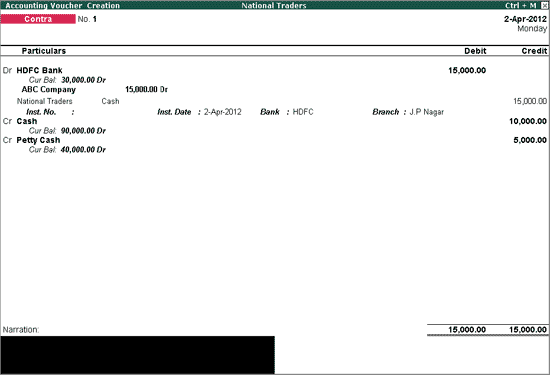Select the Cash ledger credit entry
This screenshot has height=375, width=550.
(27, 121)
